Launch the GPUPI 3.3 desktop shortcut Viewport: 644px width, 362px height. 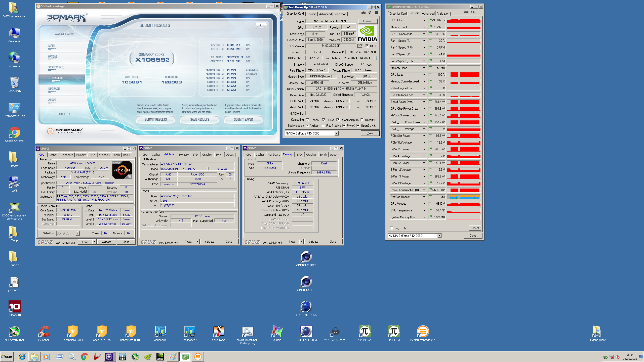coord(394,333)
